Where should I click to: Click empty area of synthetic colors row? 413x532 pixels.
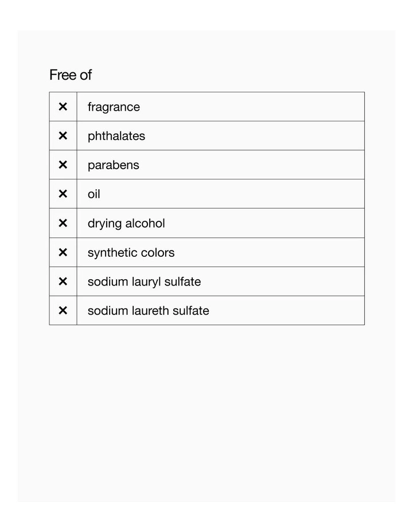(x=268, y=252)
